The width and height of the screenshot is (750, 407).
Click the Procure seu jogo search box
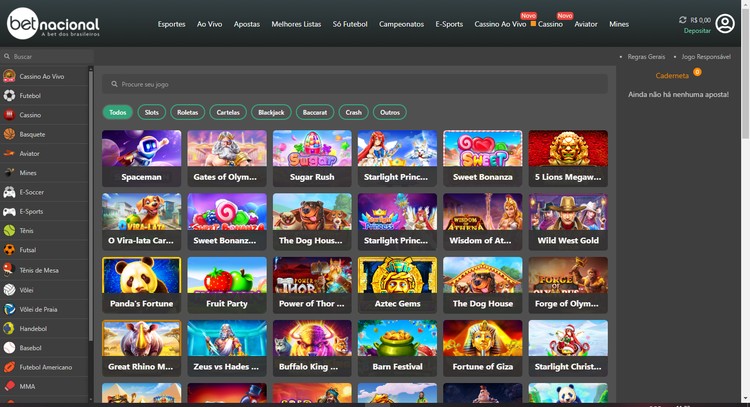click(x=354, y=84)
